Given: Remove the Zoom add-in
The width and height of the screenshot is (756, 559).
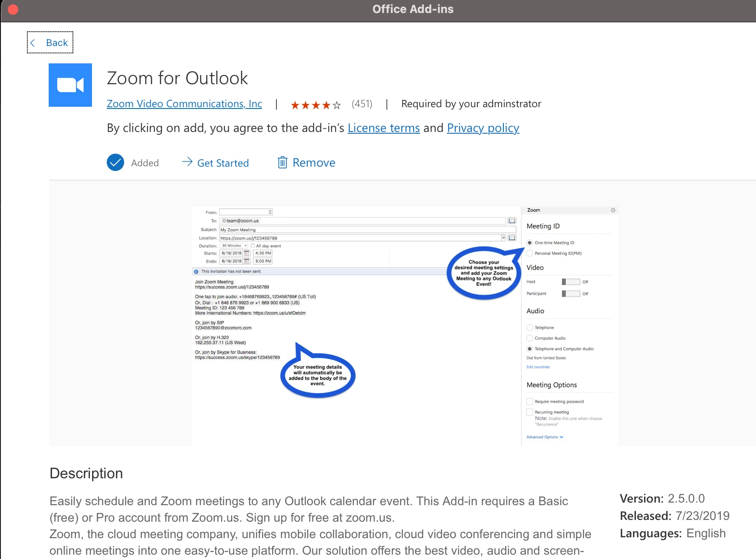Looking at the screenshot, I should (306, 163).
